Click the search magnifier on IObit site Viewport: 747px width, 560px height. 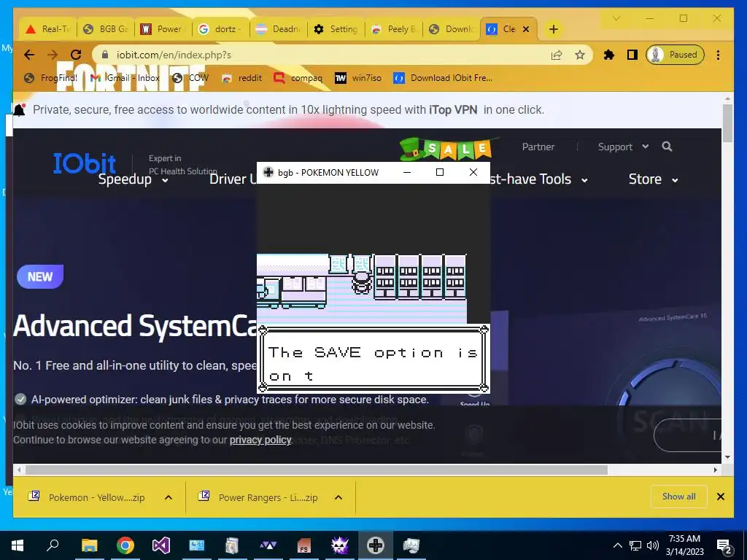667,147
